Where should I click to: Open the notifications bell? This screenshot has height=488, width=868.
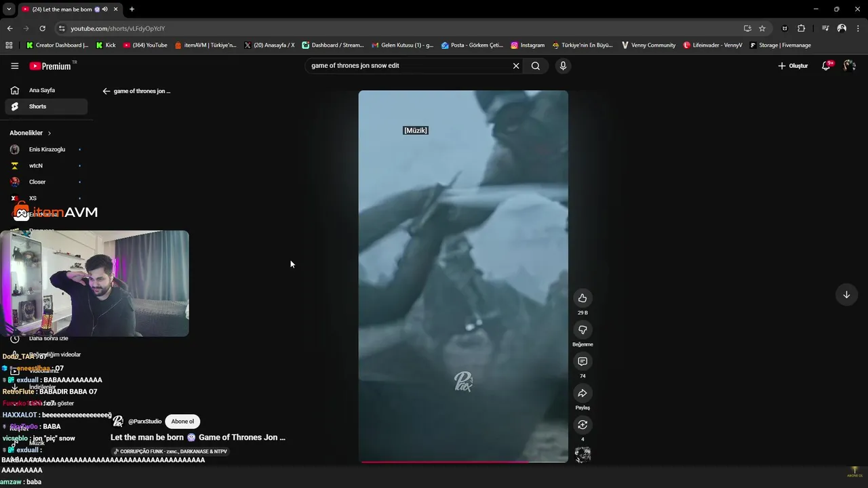[x=827, y=66]
